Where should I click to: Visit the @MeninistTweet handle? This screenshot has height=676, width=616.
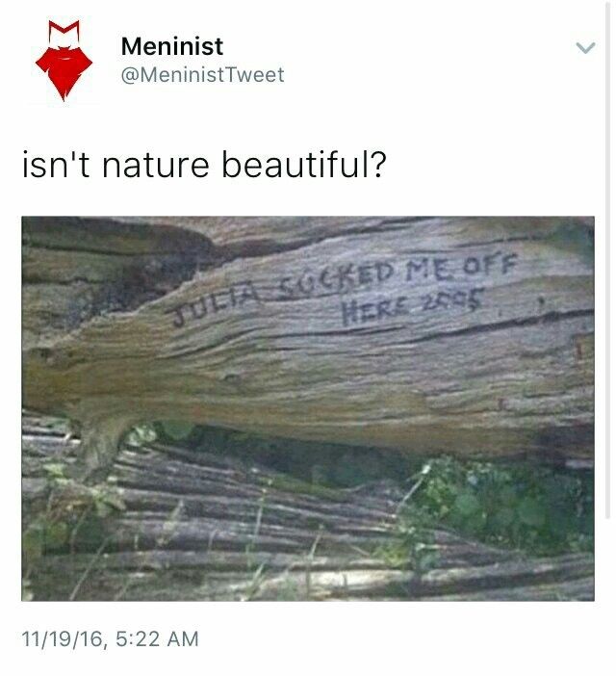[x=202, y=75]
